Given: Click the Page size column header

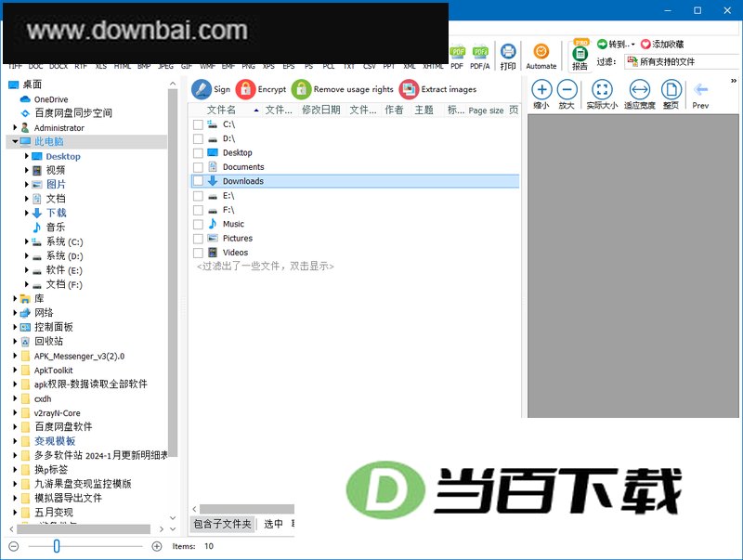Looking at the screenshot, I should coord(486,111).
